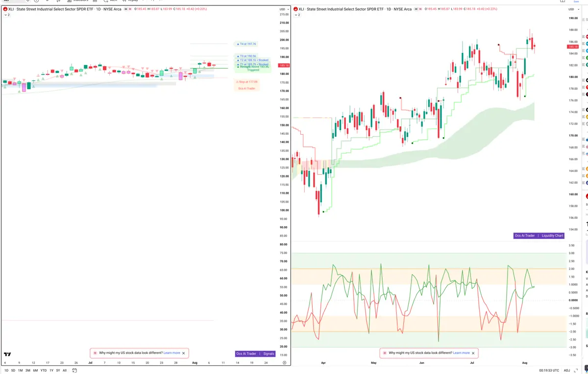Image resolution: width=588 pixels, height=374 pixels.
Task: Select the 3M time range
Action: click(27, 371)
